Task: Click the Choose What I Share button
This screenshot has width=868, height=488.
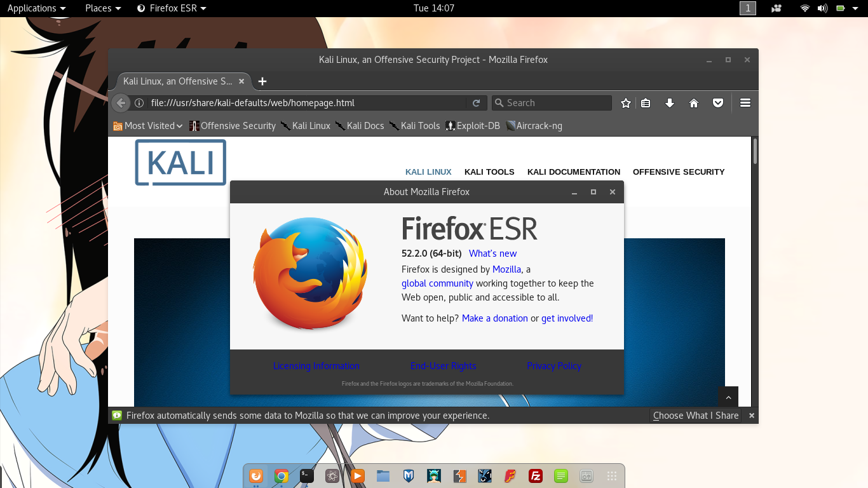Action: click(x=696, y=416)
